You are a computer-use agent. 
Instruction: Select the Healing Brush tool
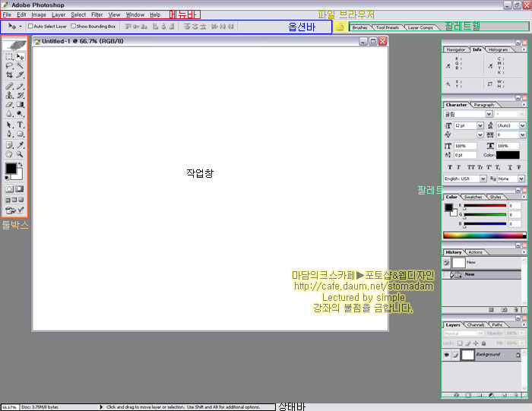pos(9,86)
